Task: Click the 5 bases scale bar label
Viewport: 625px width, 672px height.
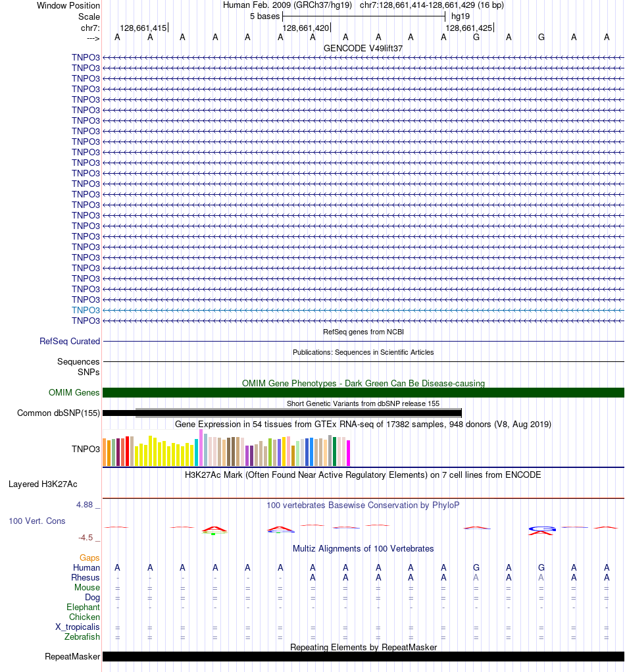Action: tap(264, 16)
